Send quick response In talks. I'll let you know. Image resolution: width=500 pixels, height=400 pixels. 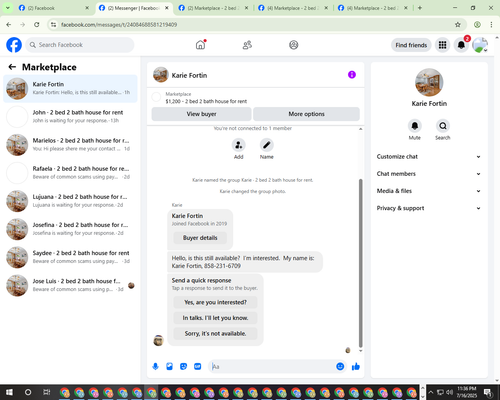click(215, 318)
